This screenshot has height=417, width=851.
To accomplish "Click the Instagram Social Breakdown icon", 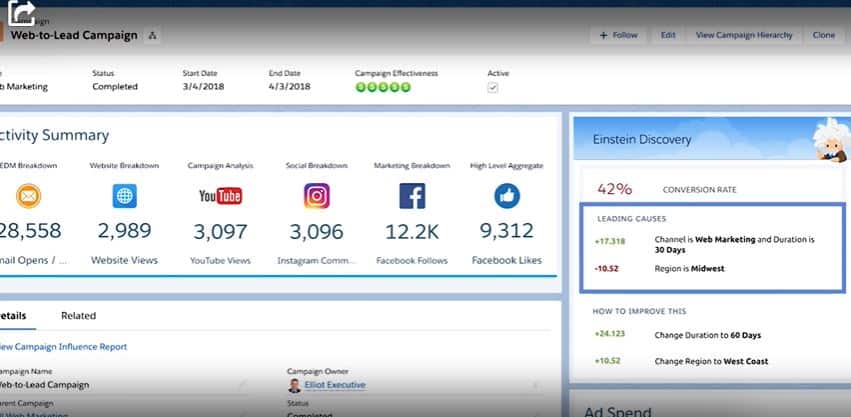I will click(x=316, y=196).
